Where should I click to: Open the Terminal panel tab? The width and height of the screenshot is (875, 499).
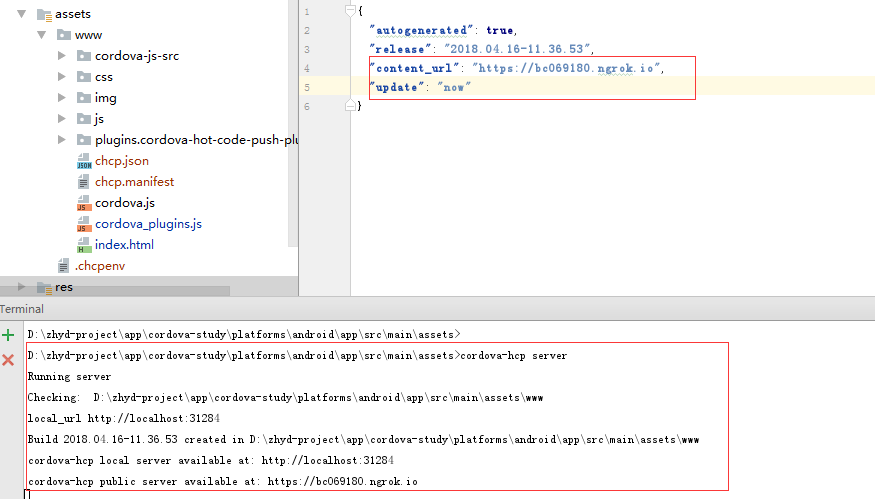[22, 309]
